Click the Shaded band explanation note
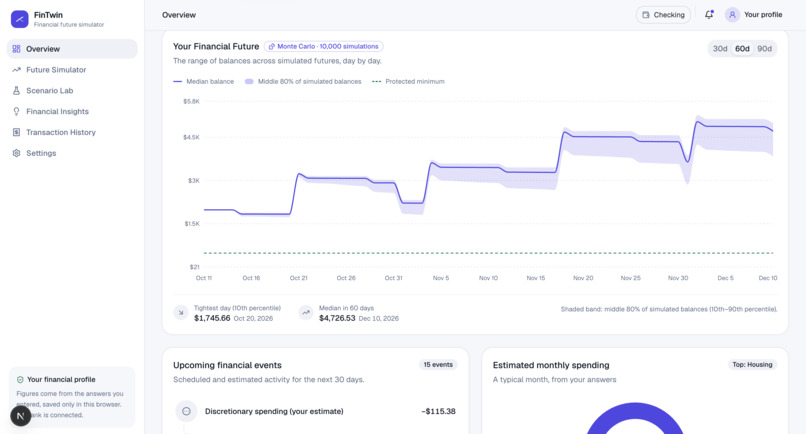Image resolution: width=806 pixels, height=434 pixels. 669,309
